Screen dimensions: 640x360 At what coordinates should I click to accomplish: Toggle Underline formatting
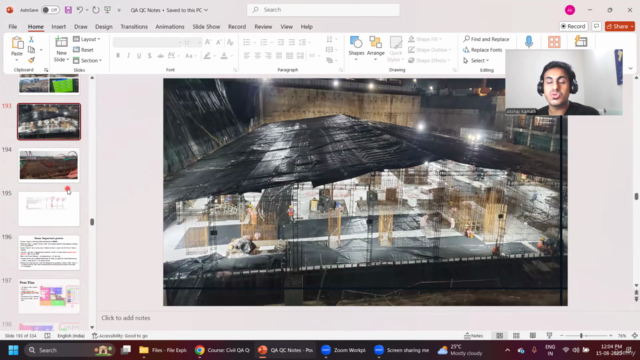[139, 56]
